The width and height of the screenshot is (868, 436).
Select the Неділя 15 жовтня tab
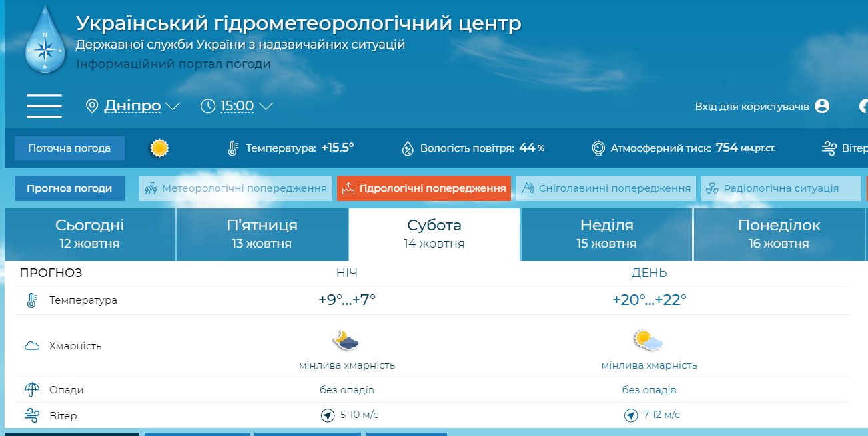606,234
